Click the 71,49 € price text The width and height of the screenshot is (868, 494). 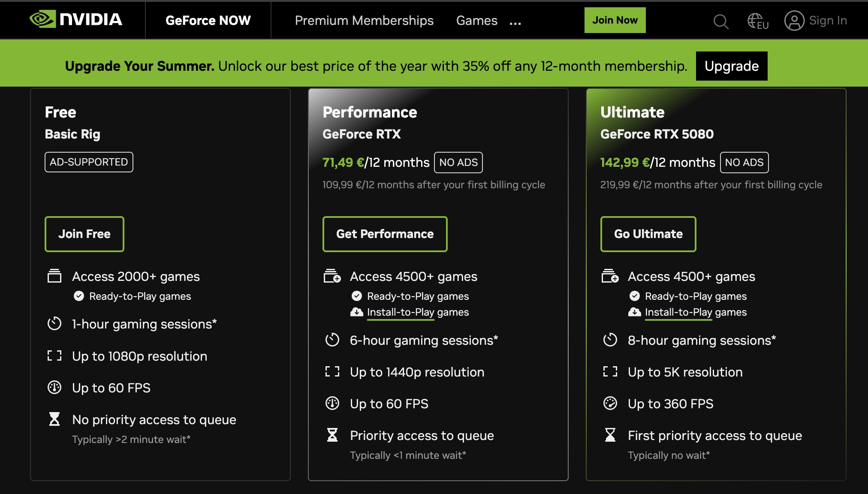point(343,163)
